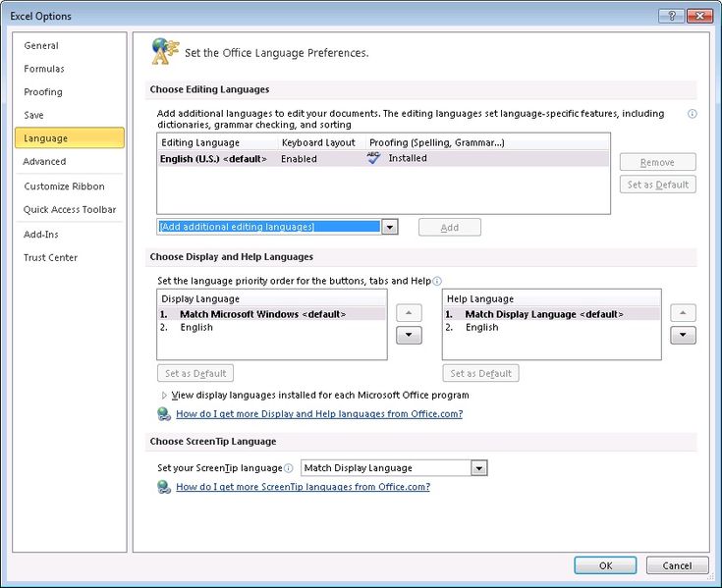Click Set as Default under Help Language list
Viewport: 722px width, 588px height.
tap(480, 373)
